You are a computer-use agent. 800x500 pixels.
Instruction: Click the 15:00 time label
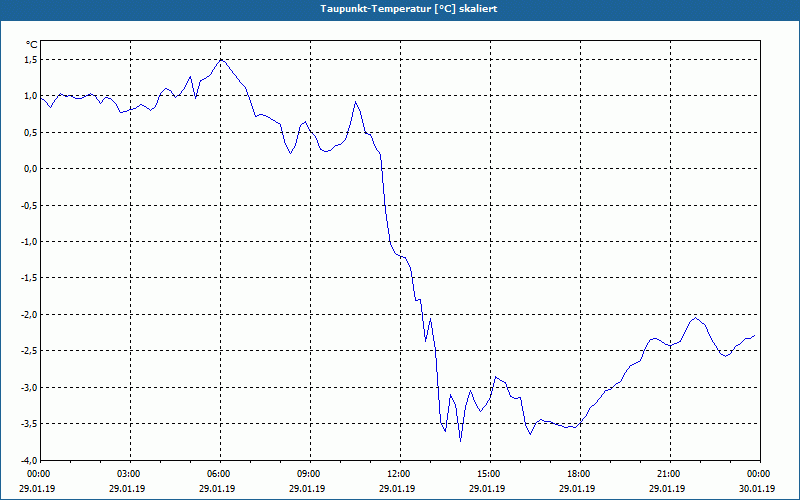coord(488,474)
